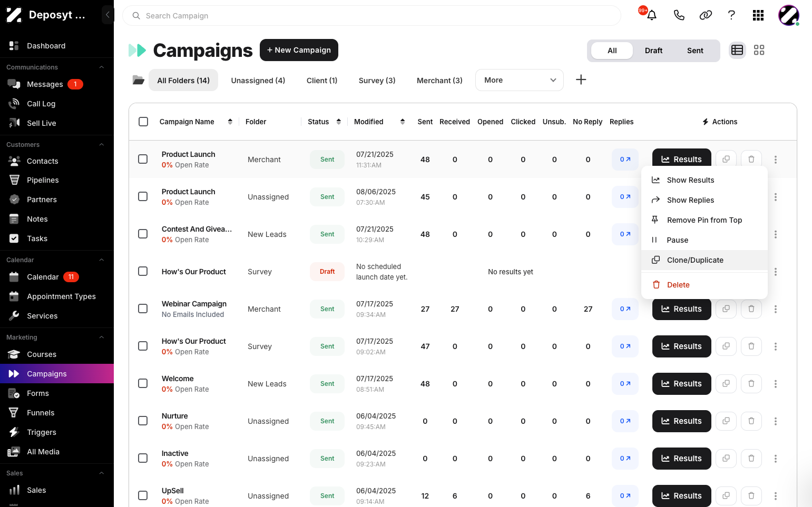Collapse the Communications sidebar section
Image resolution: width=812 pixels, height=507 pixels.
(102, 67)
